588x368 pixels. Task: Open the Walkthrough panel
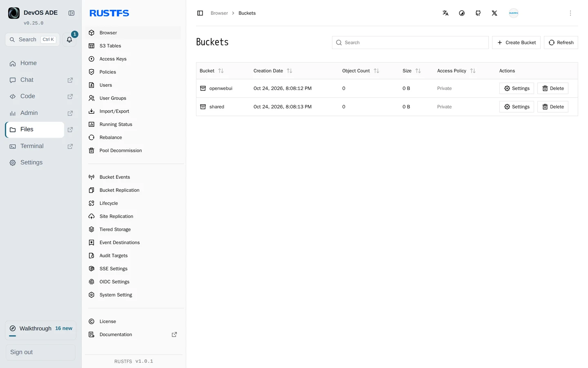tap(40, 330)
